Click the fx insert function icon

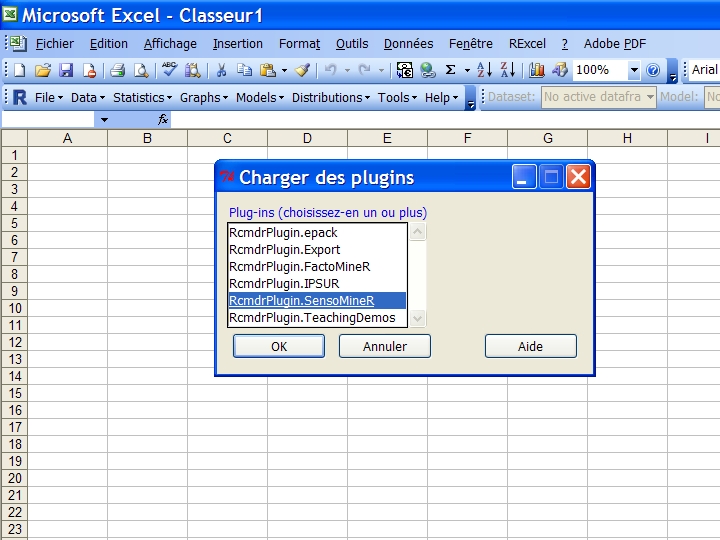click(163, 119)
